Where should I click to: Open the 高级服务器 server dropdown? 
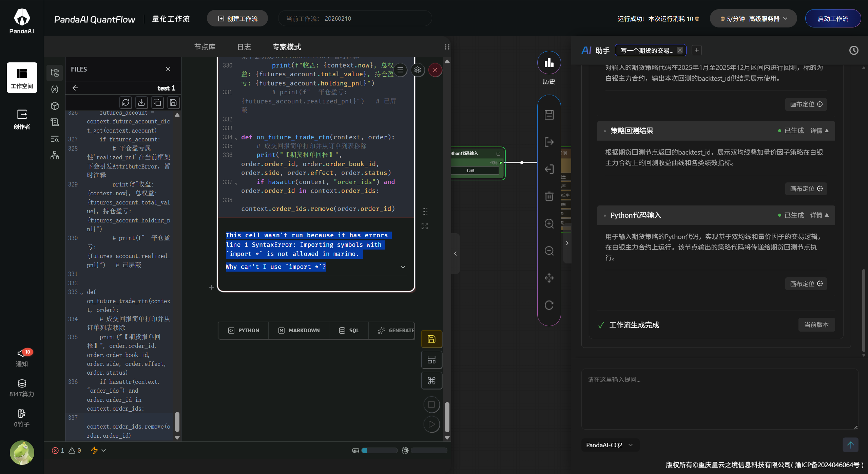[x=753, y=19]
